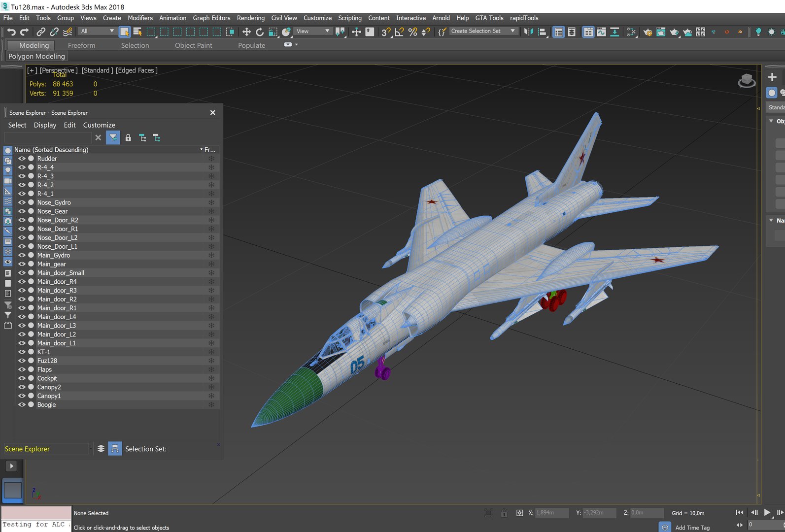This screenshot has height=532, width=785.
Task: Toggle Display Lights filter in Scene Explorer sidebar
Action: coord(8,170)
